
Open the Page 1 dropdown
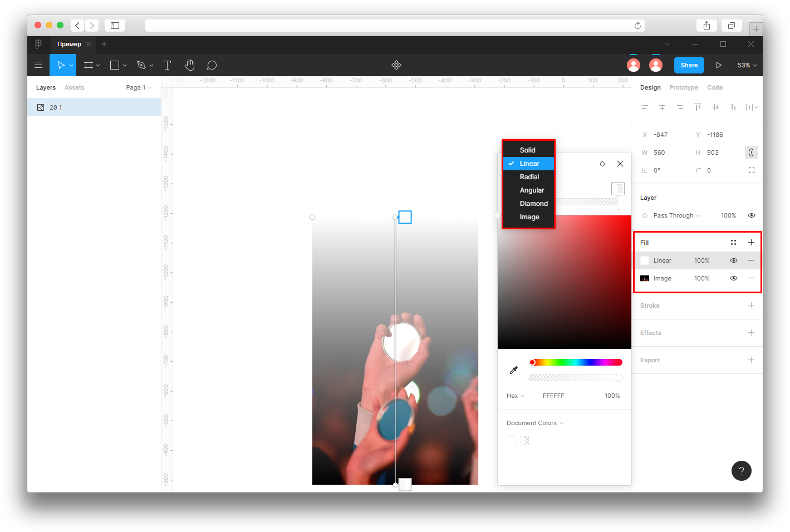pos(139,87)
